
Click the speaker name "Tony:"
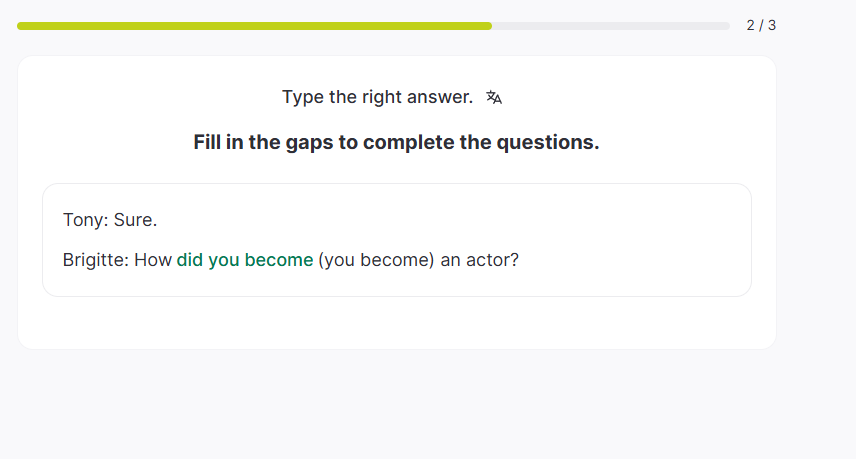coord(86,220)
